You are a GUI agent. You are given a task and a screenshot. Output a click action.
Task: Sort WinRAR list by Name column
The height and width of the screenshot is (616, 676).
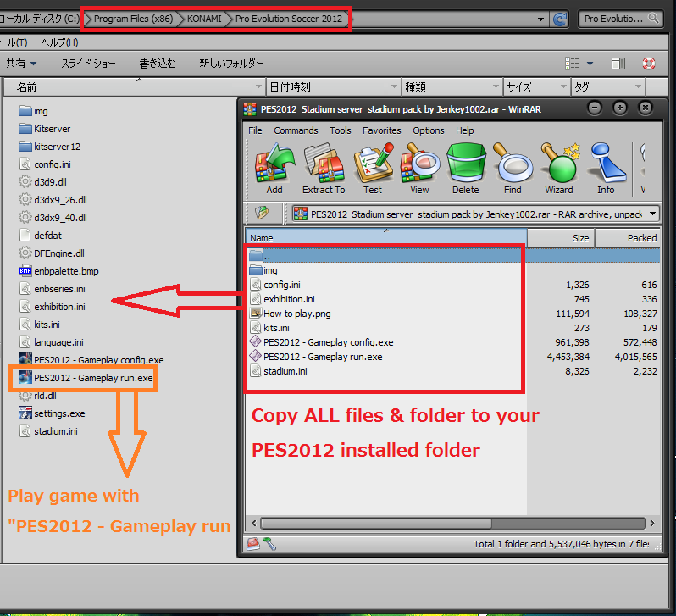[x=386, y=238]
